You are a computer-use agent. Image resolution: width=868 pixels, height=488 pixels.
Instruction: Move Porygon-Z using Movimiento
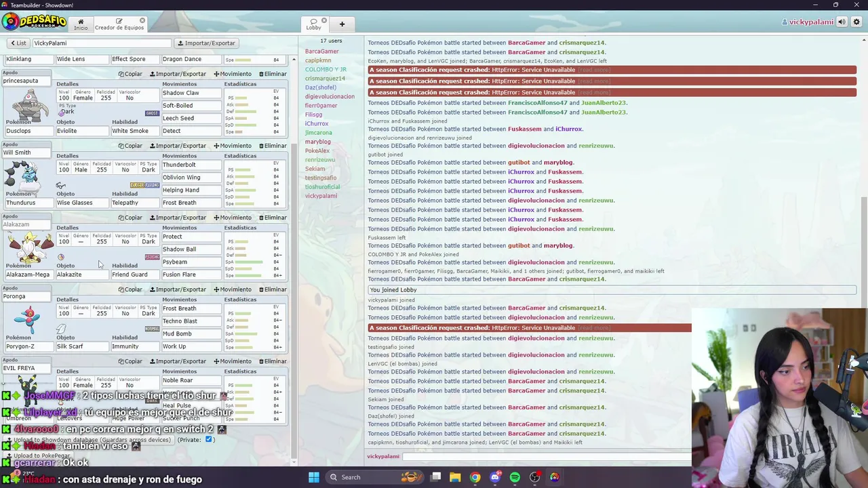[x=232, y=289]
